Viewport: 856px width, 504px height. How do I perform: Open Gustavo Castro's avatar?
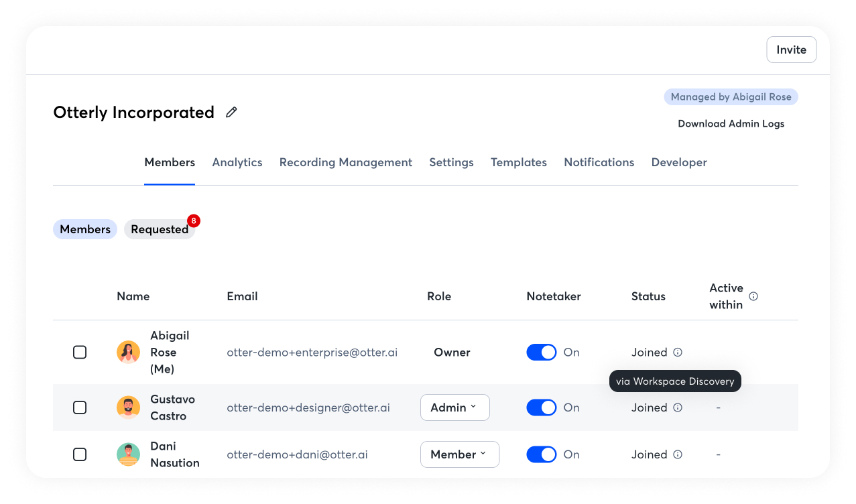click(x=128, y=407)
